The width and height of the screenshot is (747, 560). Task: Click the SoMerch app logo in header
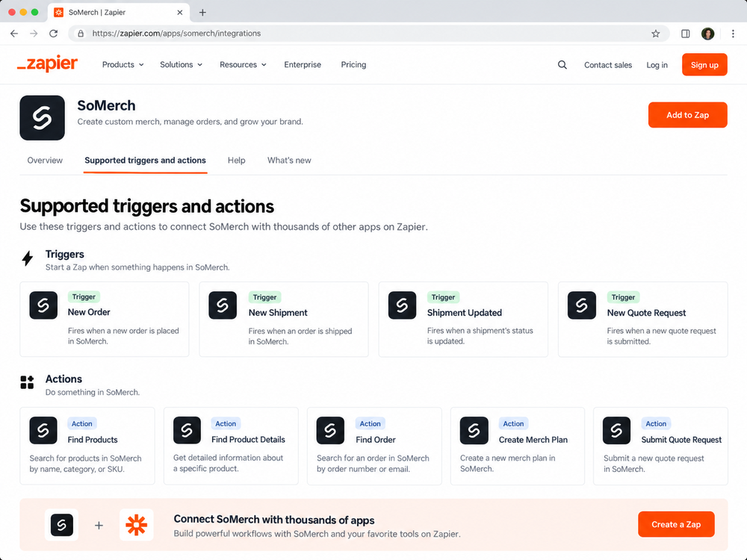(43, 118)
